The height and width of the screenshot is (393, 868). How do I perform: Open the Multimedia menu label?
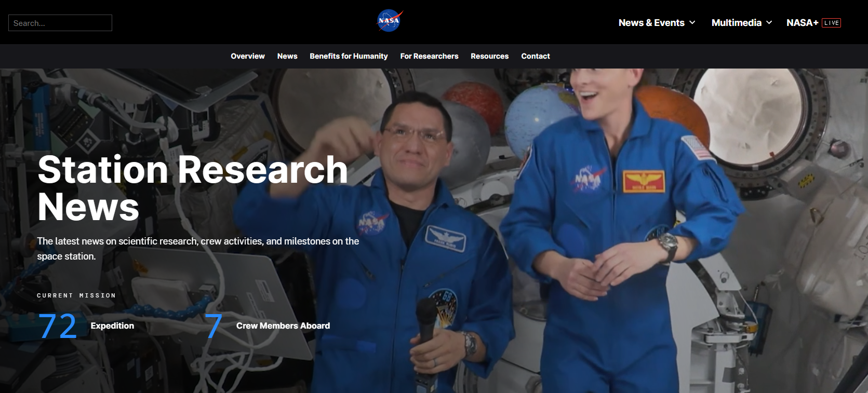pyautogui.click(x=736, y=23)
